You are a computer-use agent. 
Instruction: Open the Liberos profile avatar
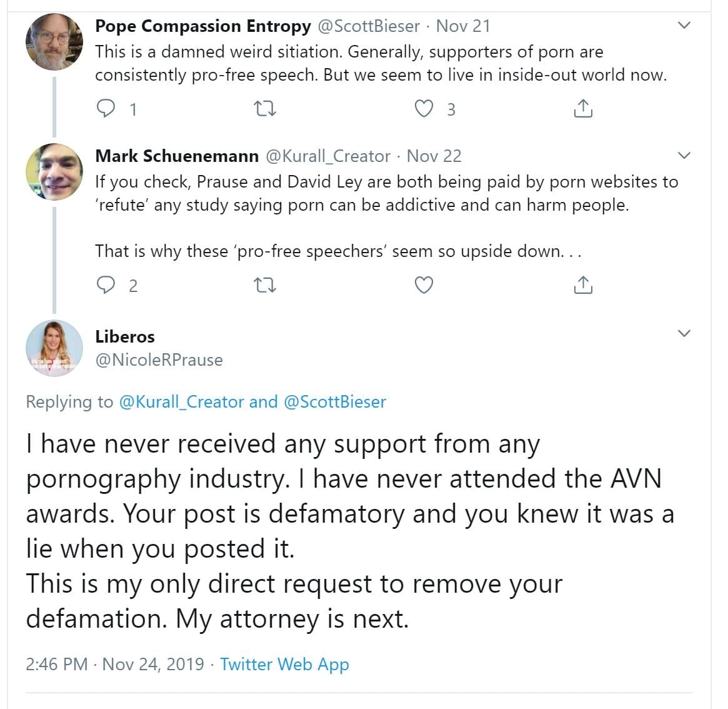(x=54, y=349)
